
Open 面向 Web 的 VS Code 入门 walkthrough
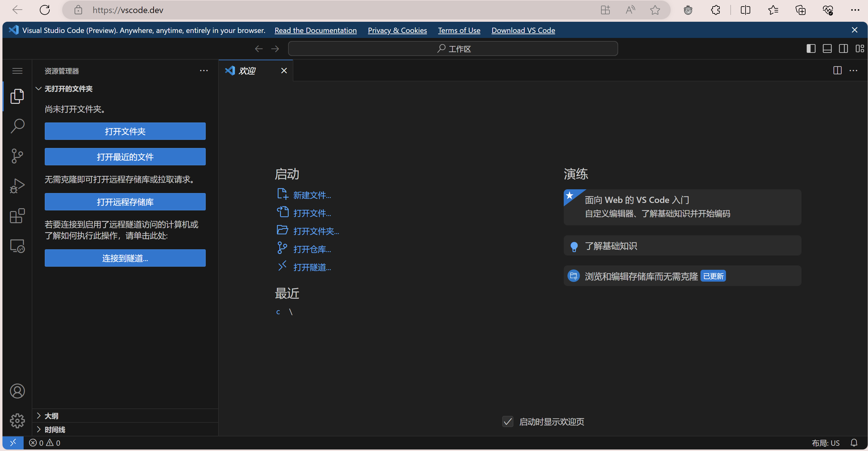click(682, 207)
